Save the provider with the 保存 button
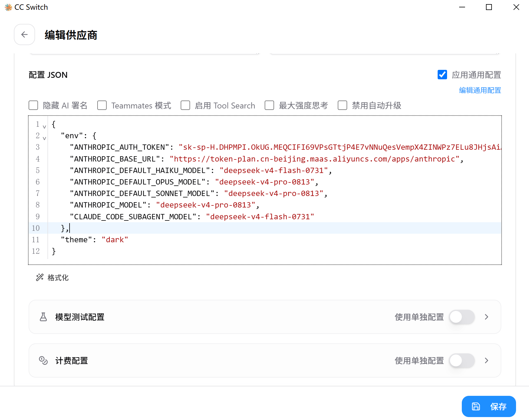 tap(489, 406)
